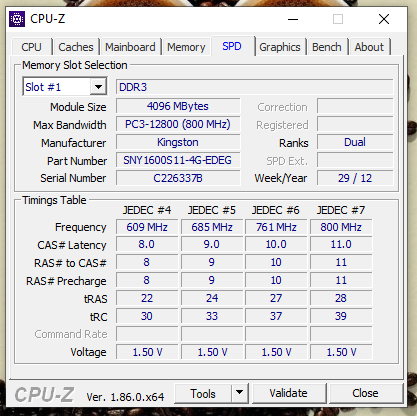The image size is (417, 416).
Task: Click the tRAS value 28
Action: pyautogui.click(x=341, y=298)
